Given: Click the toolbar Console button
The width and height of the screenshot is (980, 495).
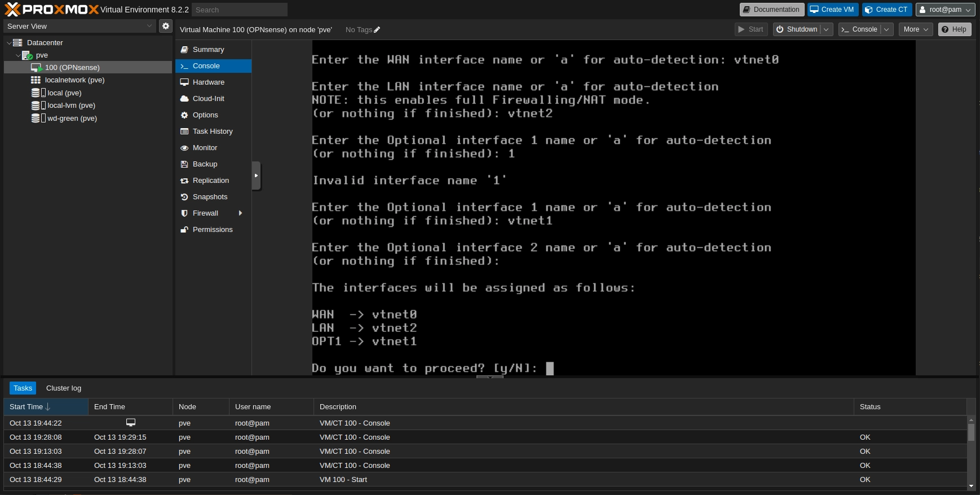Looking at the screenshot, I should [x=859, y=29].
